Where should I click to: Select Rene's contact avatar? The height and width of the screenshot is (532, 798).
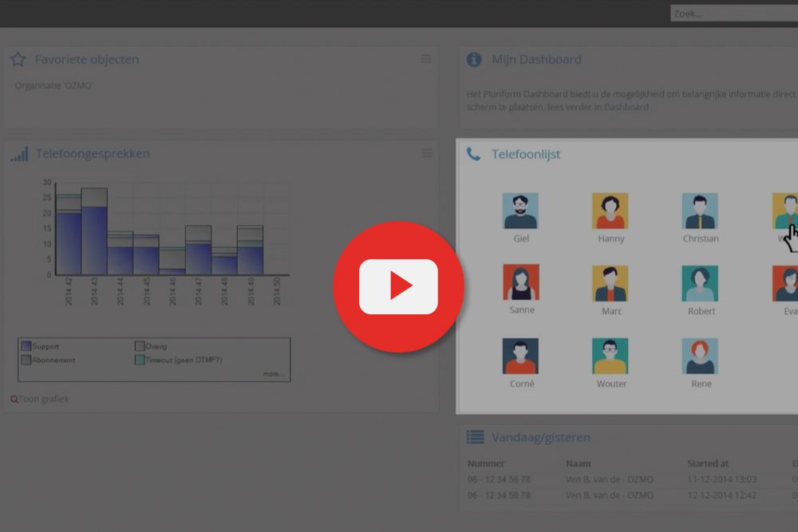tap(700, 357)
